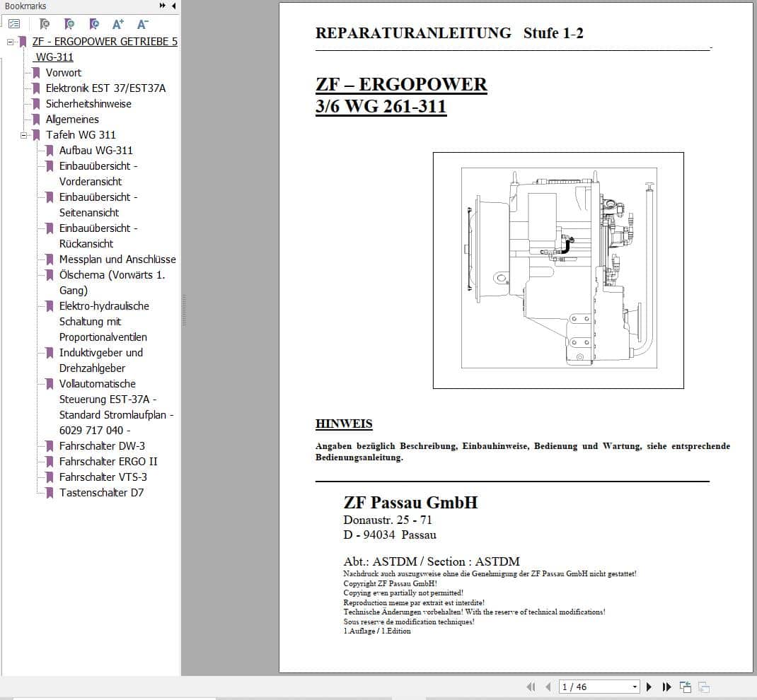This screenshot has height=700, width=757.
Task: Go to the first page
Action: (531, 687)
